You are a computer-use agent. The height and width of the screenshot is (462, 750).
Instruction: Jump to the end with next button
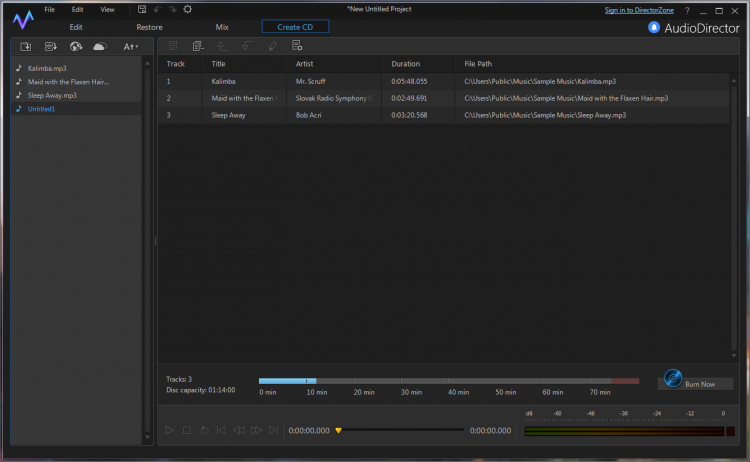point(273,430)
